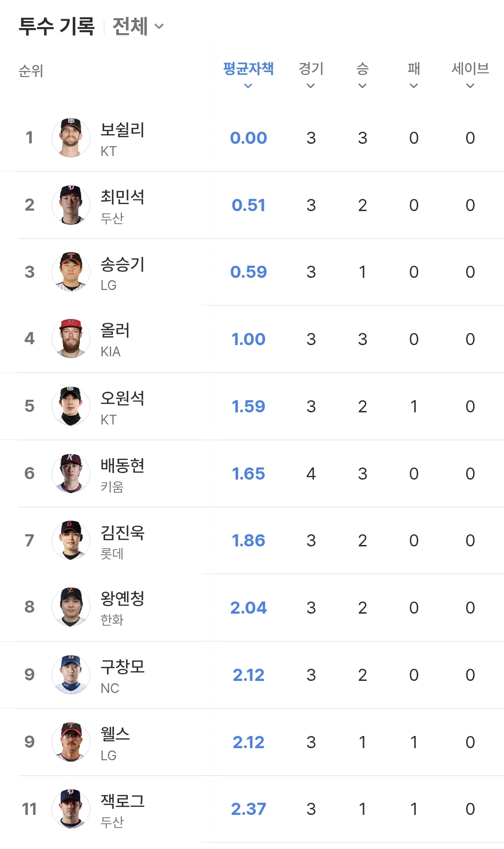Click the 투수 기록 heading

57,26
